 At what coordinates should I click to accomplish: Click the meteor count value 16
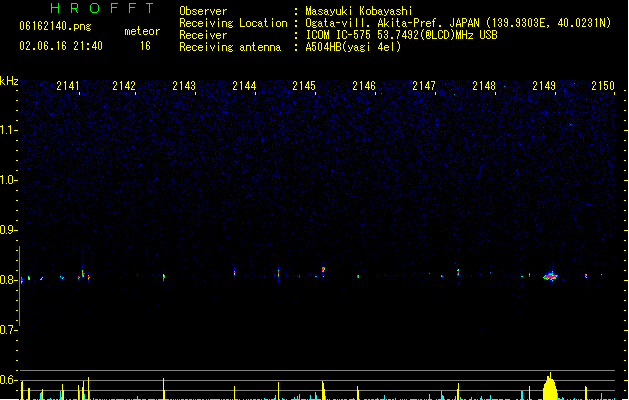(145, 46)
